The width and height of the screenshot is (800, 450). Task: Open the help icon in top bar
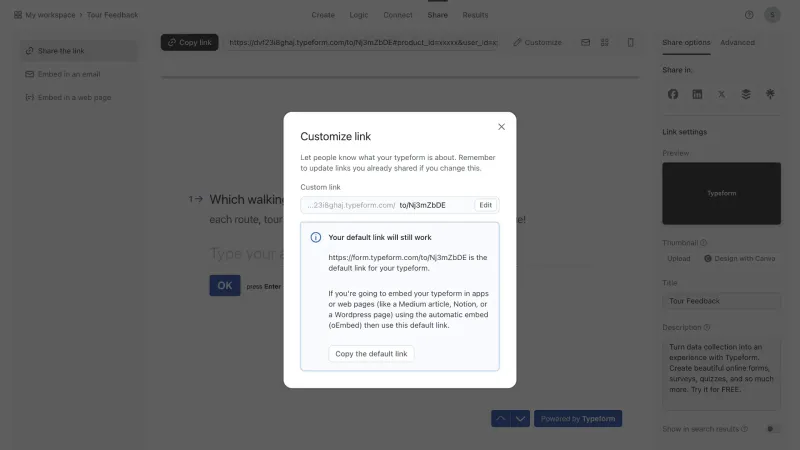click(x=749, y=15)
